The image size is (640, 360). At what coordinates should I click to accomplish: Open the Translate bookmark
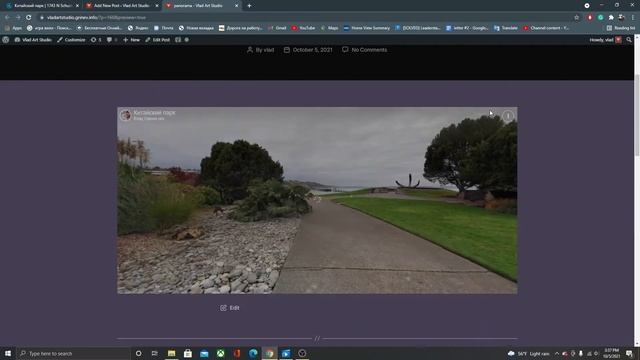[506, 28]
